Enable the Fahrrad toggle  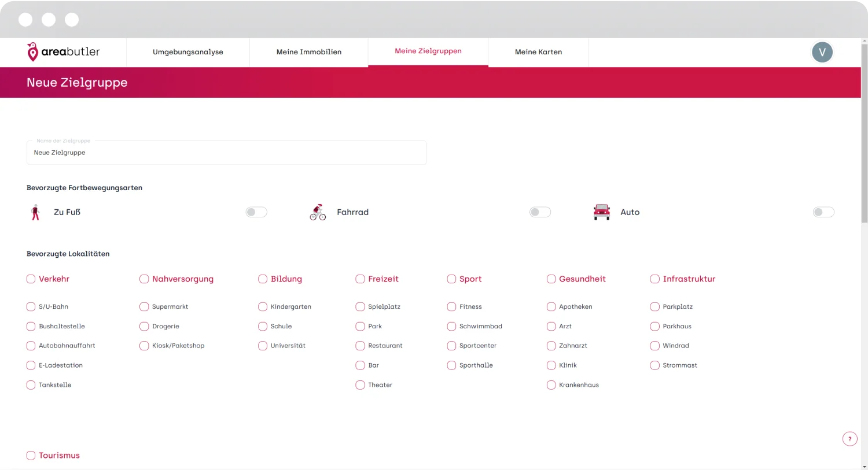[540, 212]
